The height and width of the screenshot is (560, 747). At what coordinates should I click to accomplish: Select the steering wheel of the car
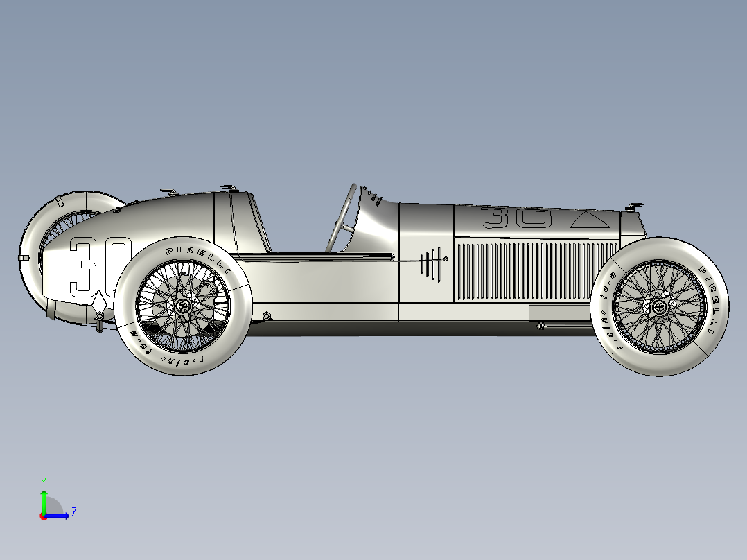(341, 217)
